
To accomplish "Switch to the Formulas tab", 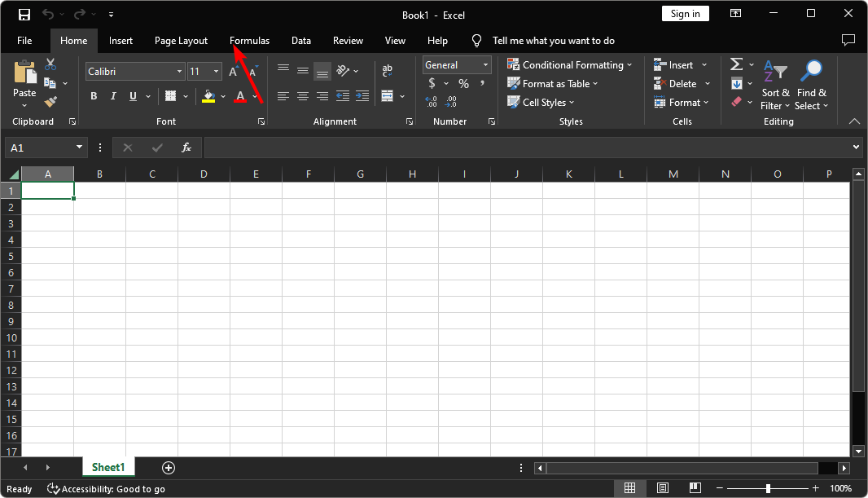I will (x=250, y=41).
